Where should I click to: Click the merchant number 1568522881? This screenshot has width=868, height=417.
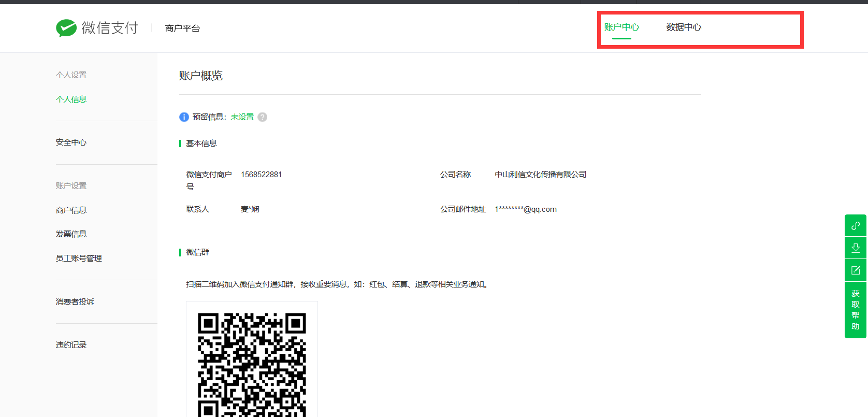(262, 175)
